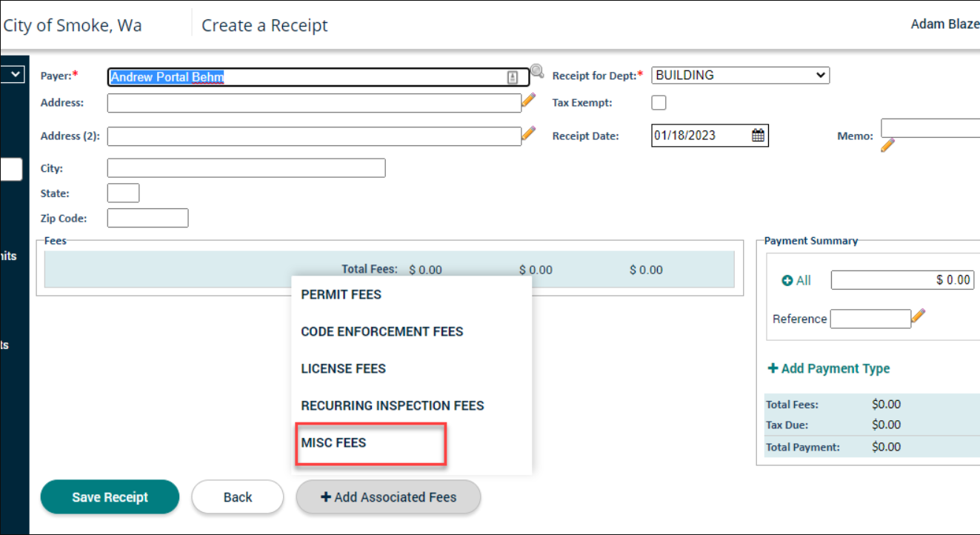Click the Add Payment Type link
The height and width of the screenshot is (535, 980).
coord(829,368)
